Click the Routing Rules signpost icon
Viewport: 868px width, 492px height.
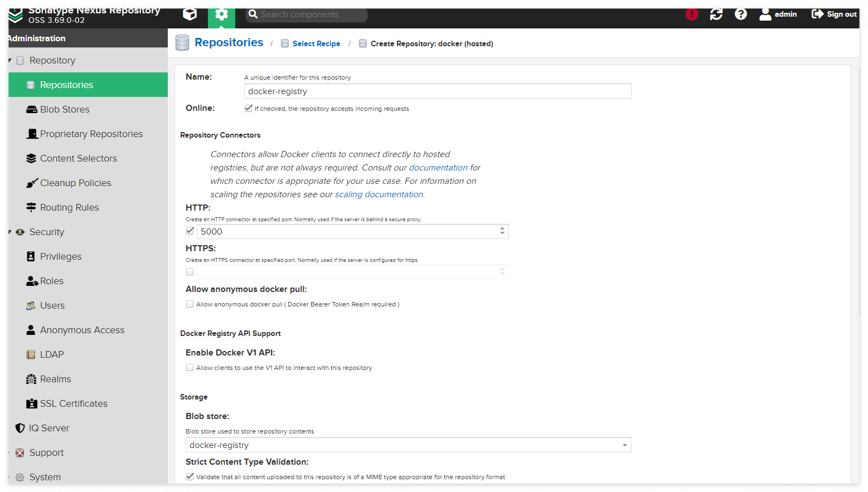point(31,207)
